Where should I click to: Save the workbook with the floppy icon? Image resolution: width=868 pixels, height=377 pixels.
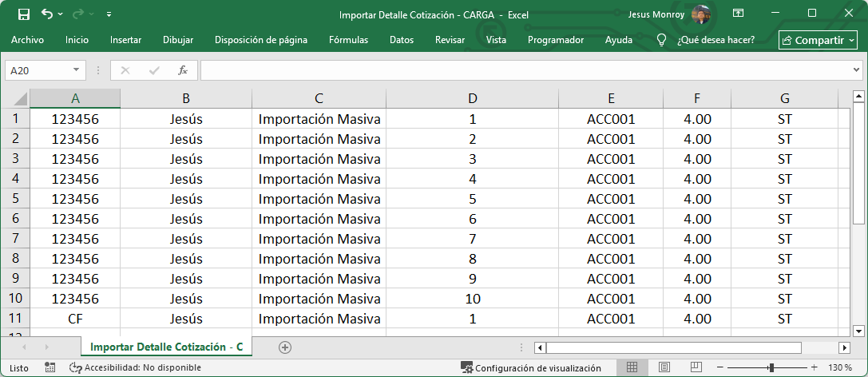pyautogui.click(x=24, y=14)
